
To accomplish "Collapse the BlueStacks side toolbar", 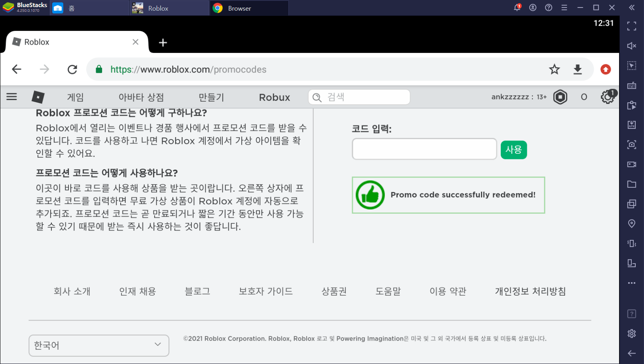I will pyautogui.click(x=632, y=8).
